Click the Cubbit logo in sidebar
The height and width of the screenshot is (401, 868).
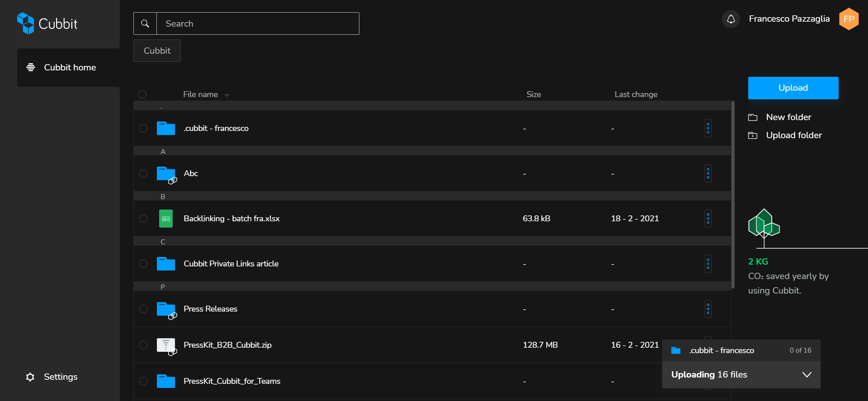pos(47,23)
